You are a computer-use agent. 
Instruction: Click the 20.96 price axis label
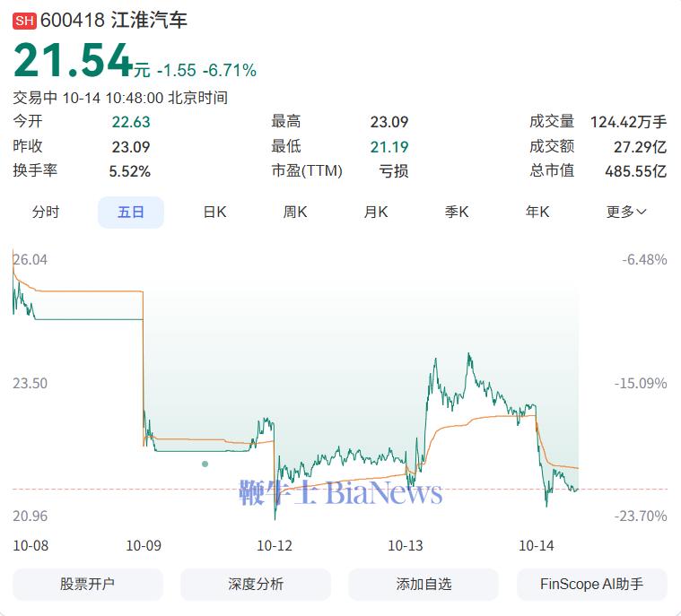30,516
